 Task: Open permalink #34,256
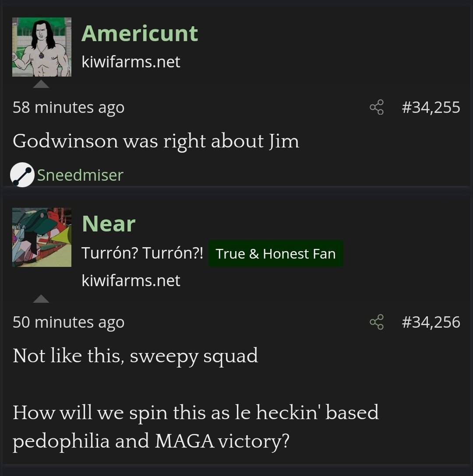coord(431,322)
